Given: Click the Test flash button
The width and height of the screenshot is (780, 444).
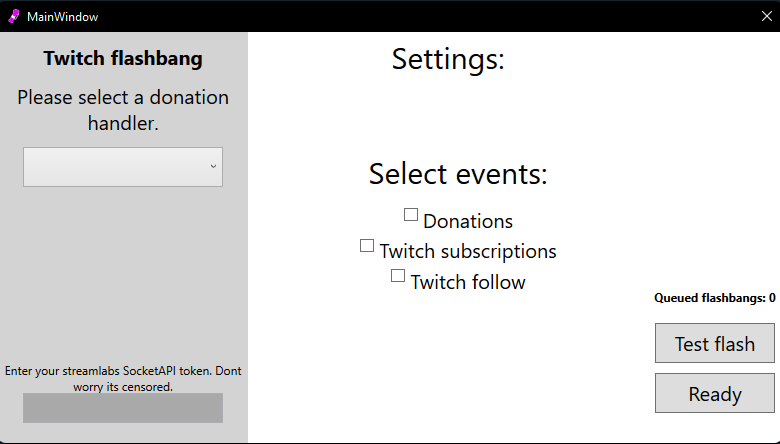Looking at the screenshot, I should pos(715,343).
